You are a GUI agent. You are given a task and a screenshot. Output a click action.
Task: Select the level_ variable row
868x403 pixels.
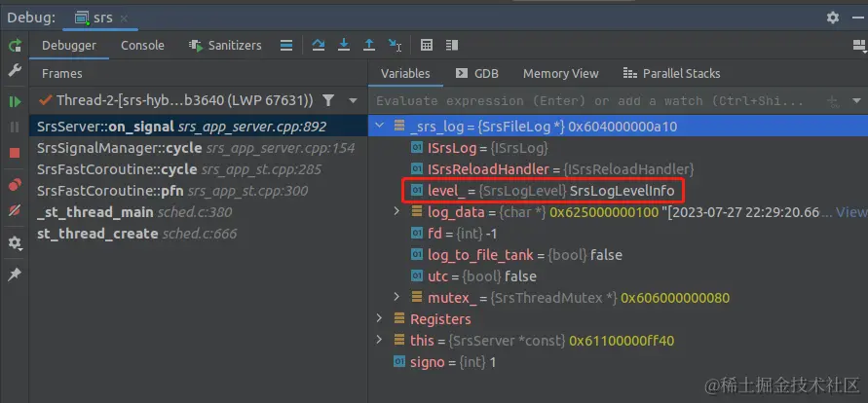618,191
